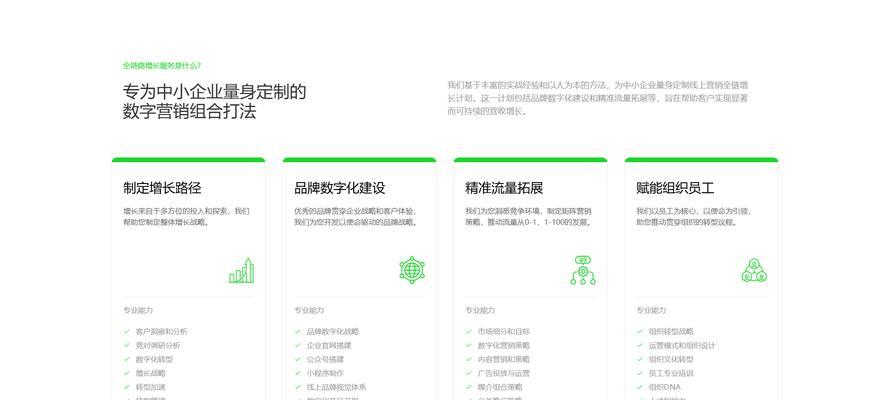Click the 线上品牌视觉体系 list item
The image size is (890, 400).
pos(336,387)
